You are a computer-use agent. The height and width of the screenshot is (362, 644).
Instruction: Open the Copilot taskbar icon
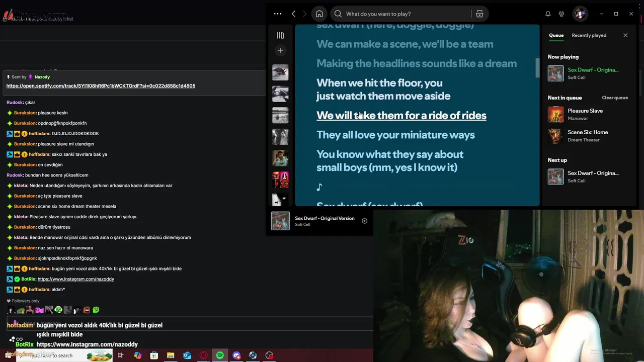point(137,355)
